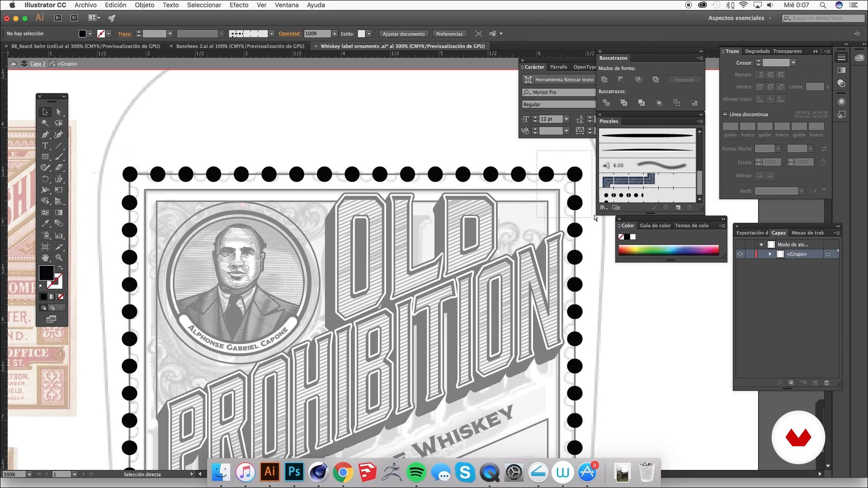Select the Direct Selection tool
The width and height of the screenshot is (868, 488).
pyautogui.click(x=59, y=112)
